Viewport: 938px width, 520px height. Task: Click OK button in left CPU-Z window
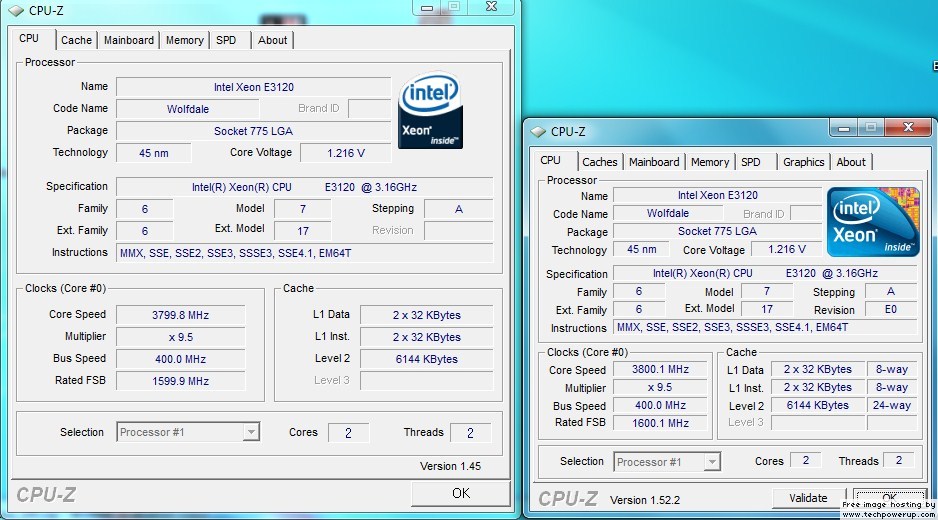(x=461, y=493)
